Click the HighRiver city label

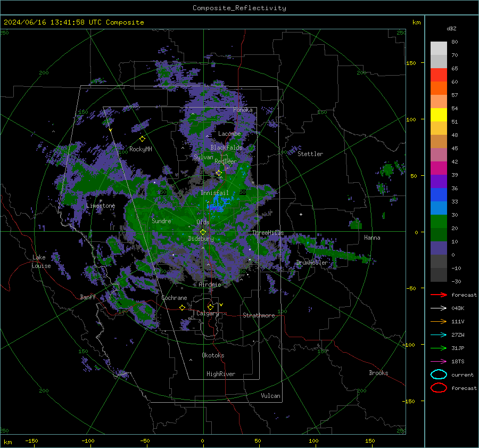pos(221,374)
